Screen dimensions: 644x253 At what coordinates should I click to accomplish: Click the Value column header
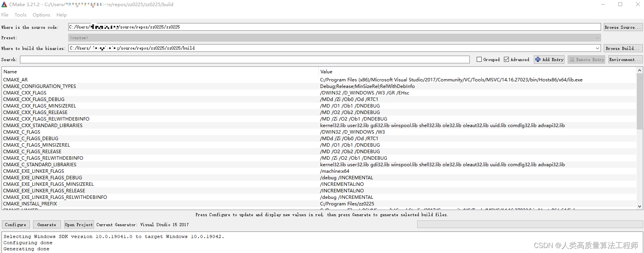tap(326, 72)
